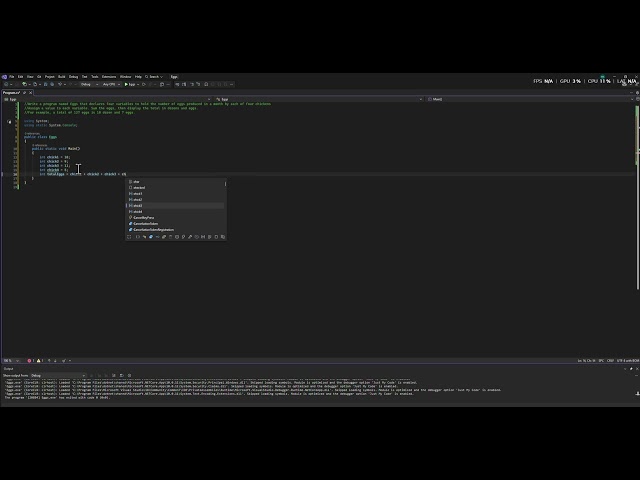The height and width of the screenshot is (480, 640).
Task: Click the Save All toolbar icon
Action: pos(52,84)
